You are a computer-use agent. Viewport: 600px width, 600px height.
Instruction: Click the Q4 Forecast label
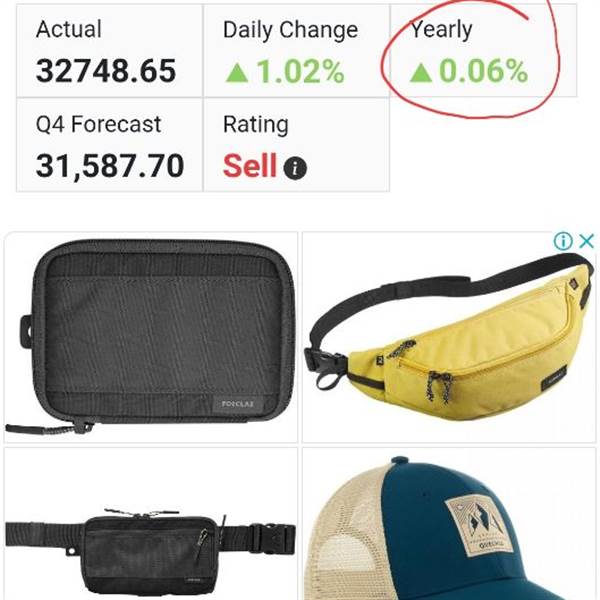[98, 124]
